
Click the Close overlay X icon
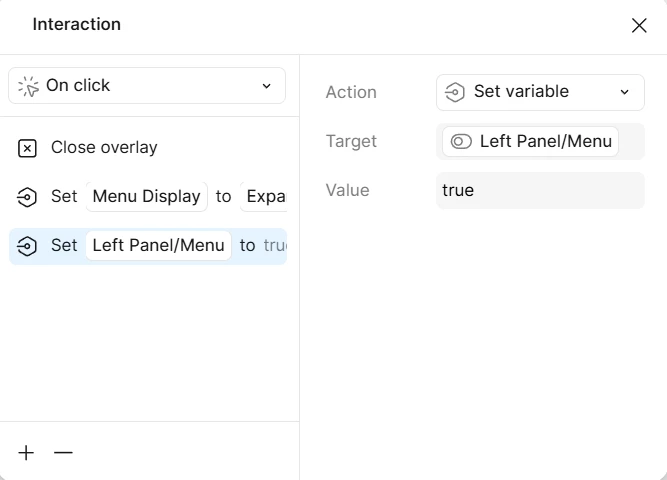[28, 148]
